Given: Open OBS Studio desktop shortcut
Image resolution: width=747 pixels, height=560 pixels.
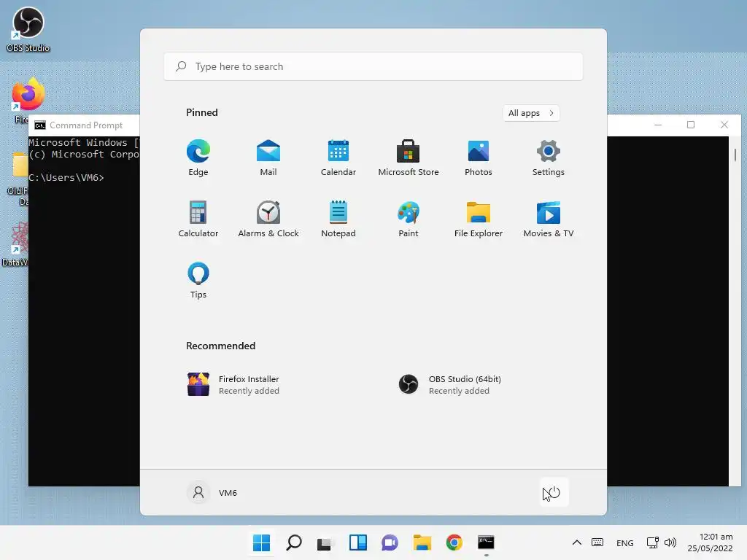Looking at the screenshot, I should point(28,29).
